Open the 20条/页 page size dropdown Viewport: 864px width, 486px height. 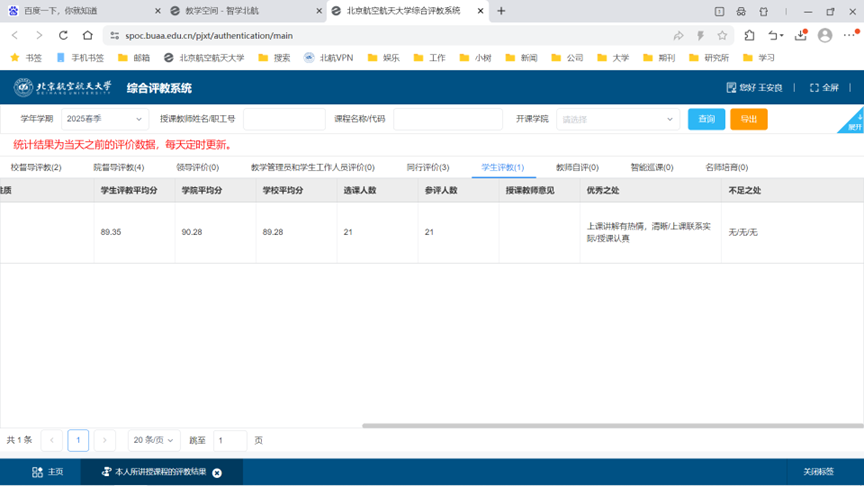point(153,440)
